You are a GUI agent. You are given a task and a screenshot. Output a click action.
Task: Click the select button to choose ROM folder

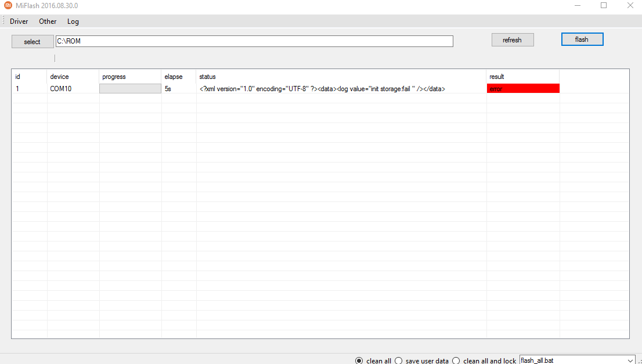pos(33,41)
